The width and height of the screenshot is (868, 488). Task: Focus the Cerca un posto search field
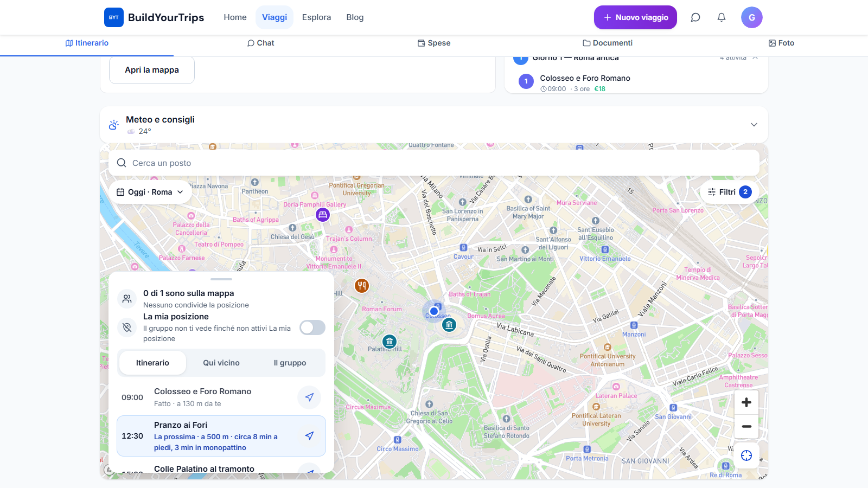434,163
